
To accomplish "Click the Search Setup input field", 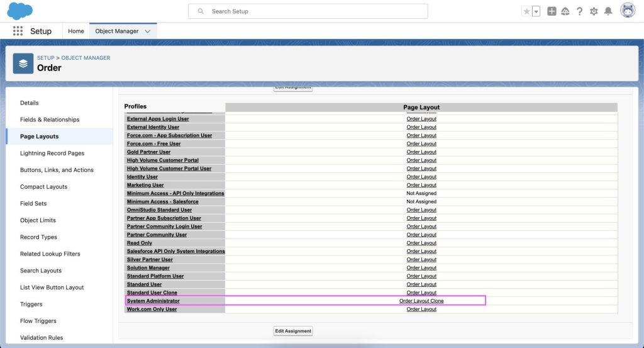I will (314, 11).
